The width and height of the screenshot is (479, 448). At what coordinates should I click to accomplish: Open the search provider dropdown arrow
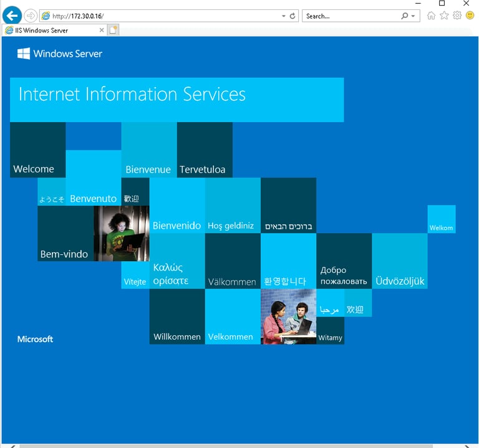pyautogui.click(x=414, y=16)
